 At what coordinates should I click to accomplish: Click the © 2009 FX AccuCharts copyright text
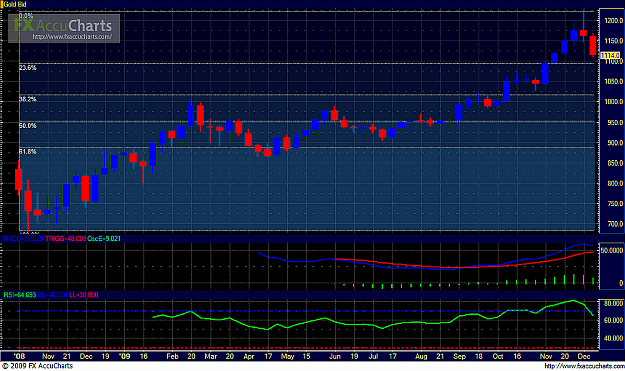pos(37,366)
